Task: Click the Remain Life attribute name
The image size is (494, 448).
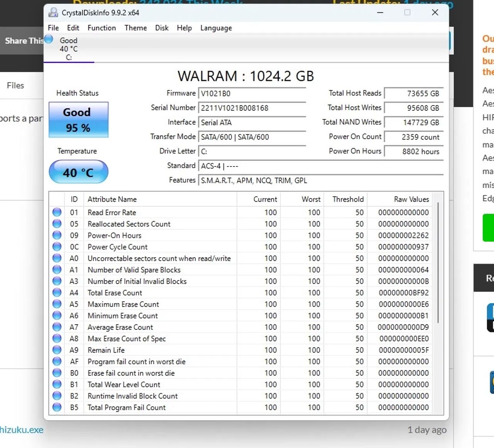Action: (106, 350)
